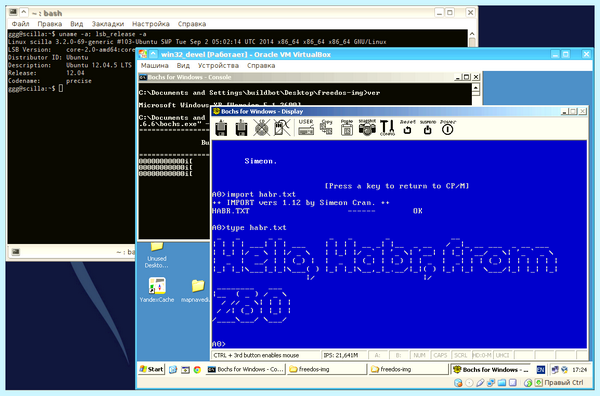Click the VirtualBox shared folders status icon
The image size is (600, 396).
(502, 383)
